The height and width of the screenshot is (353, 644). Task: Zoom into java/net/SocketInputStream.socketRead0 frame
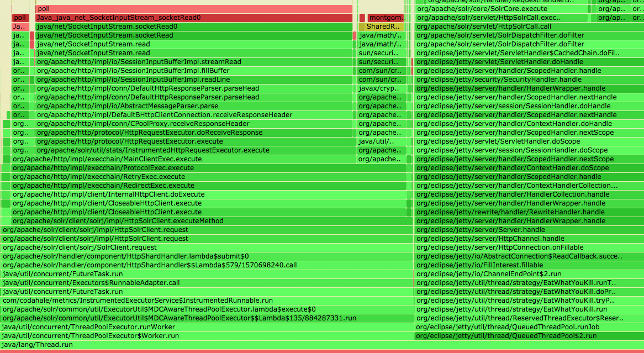click(x=194, y=27)
